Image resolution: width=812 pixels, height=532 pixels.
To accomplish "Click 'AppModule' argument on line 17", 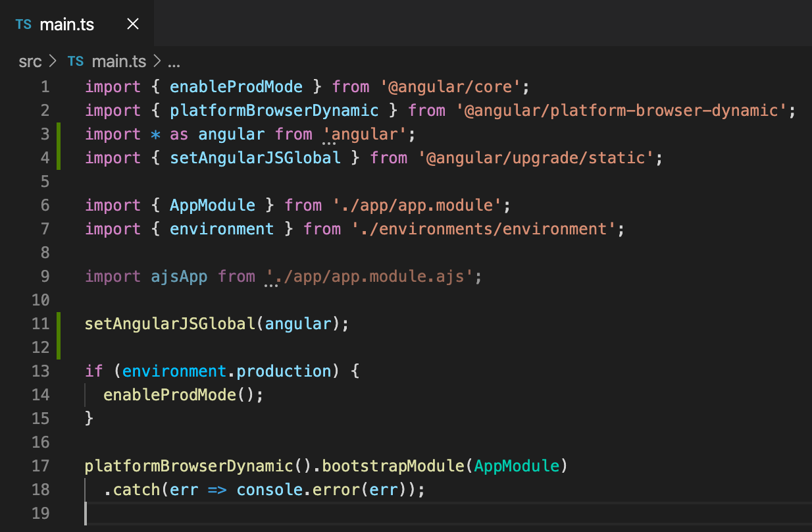I will (x=517, y=466).
